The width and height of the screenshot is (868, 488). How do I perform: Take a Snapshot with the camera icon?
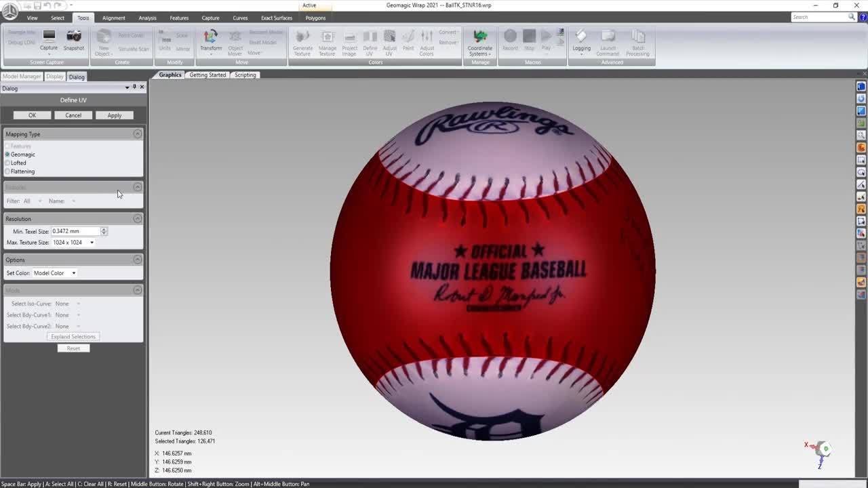(x=74, y=40)
